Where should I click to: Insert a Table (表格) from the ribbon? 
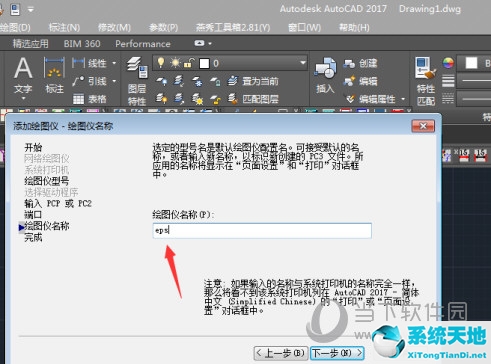pos(89,99)
